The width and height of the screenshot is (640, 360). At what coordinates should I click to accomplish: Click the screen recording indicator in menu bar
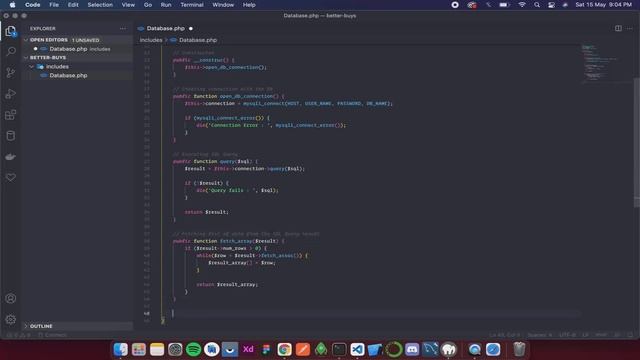[455, 5]
